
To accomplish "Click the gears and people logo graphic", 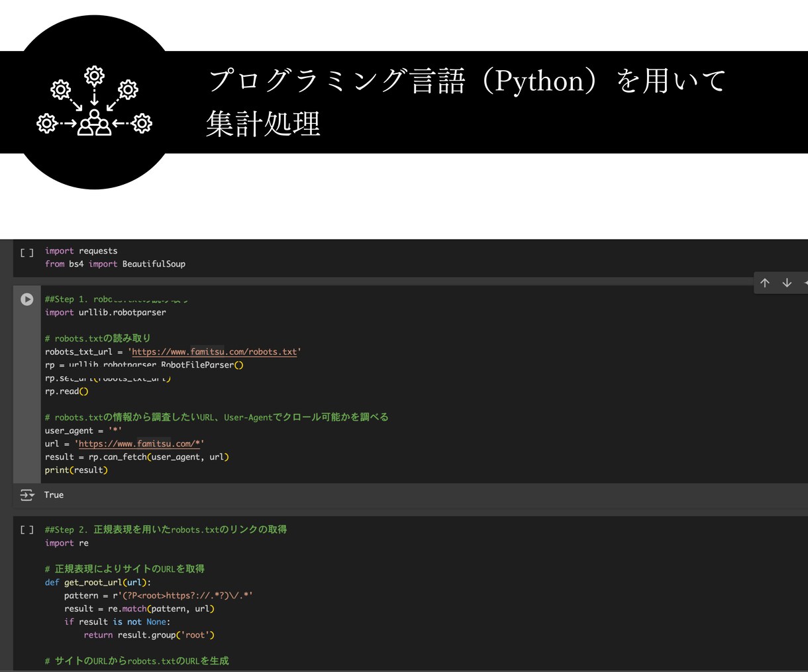I will click(95, 101).
